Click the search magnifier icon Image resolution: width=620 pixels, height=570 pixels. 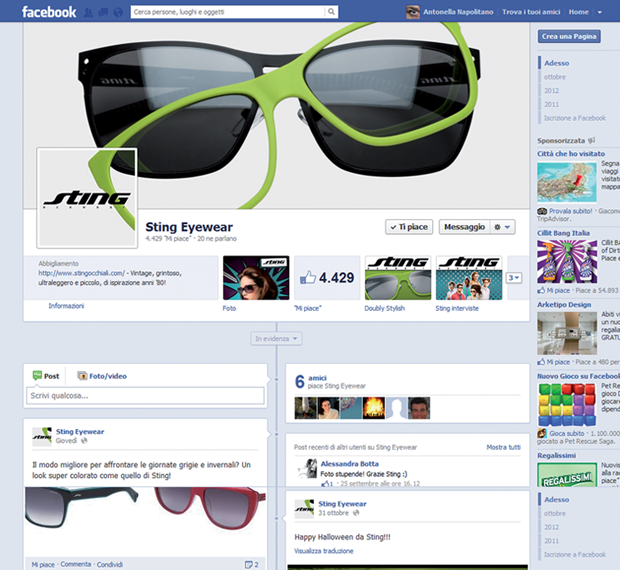click(x=331, y=12)
